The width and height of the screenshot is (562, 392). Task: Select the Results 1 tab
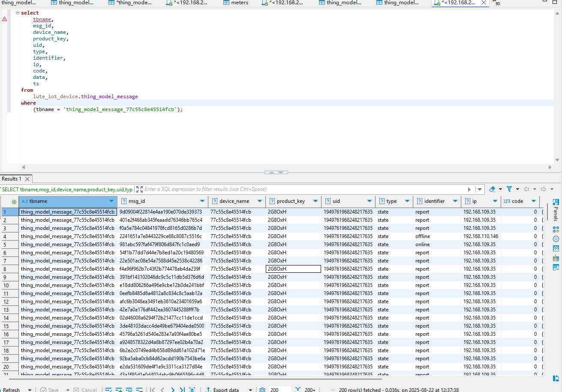[12, 179]
